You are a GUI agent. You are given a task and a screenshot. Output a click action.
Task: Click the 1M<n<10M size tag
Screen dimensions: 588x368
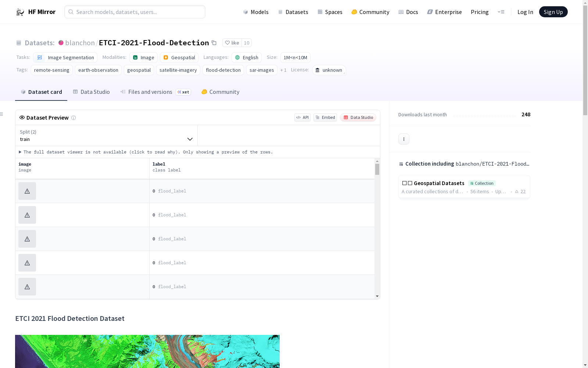295,57
